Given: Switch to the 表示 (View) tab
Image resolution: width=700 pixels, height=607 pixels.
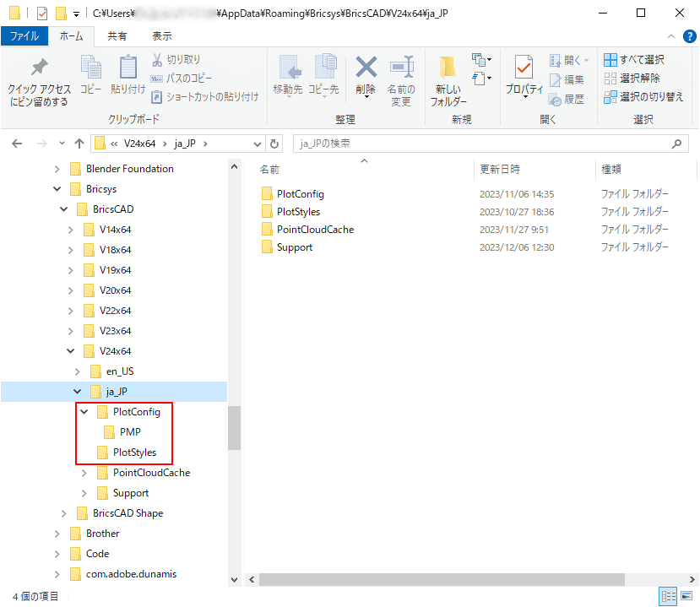Looking at the screenshot, I should [162, 36].
